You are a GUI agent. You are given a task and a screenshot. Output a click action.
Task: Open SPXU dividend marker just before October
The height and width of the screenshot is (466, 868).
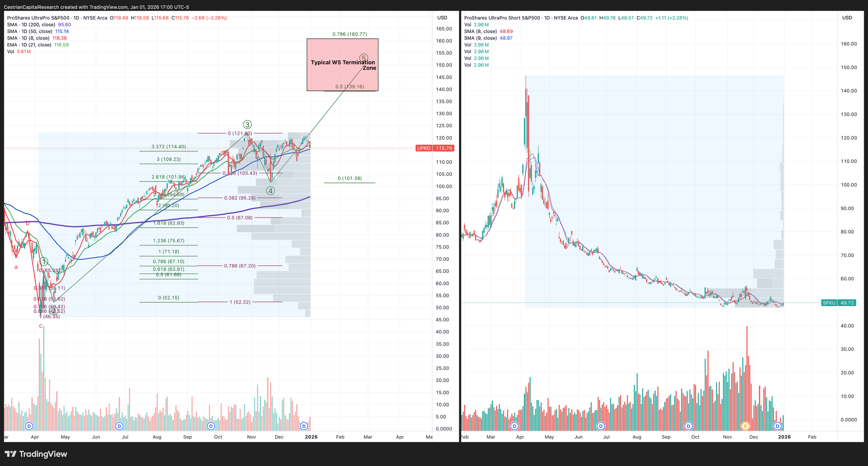point(688,426)
